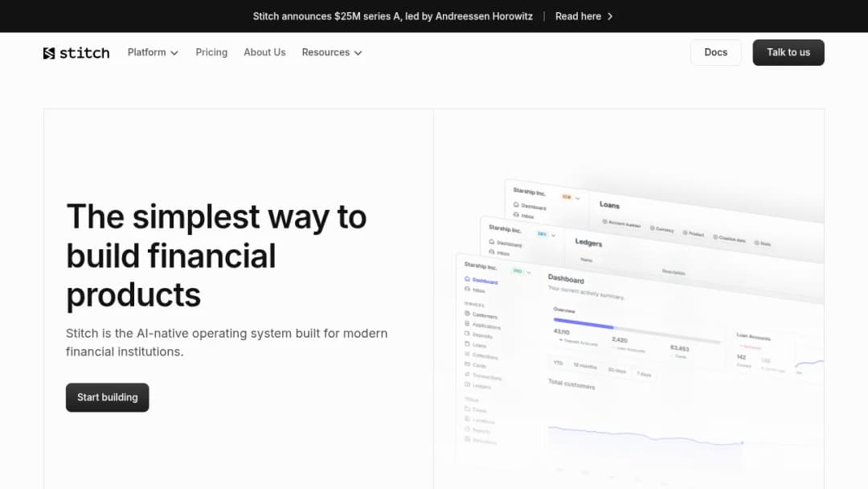Click the Start building button
Image resolution: width=868 pixels, height=489 pixels.
(108, 397)
